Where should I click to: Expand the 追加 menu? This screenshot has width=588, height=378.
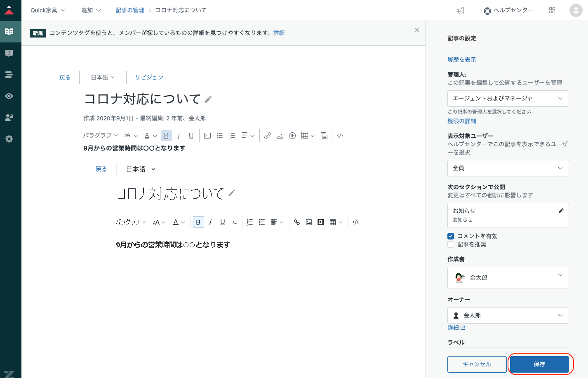coord(91,10)
